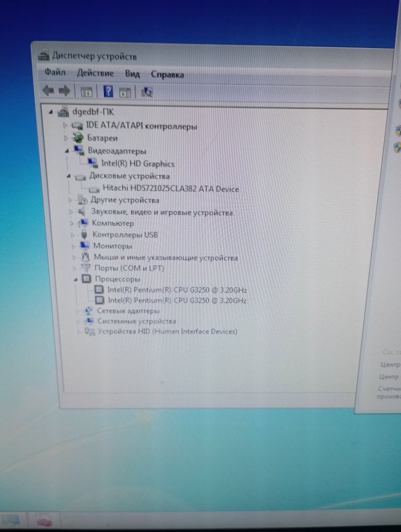Select the dgedbf-ПК computer icon
401x532 pixels.
64,111
